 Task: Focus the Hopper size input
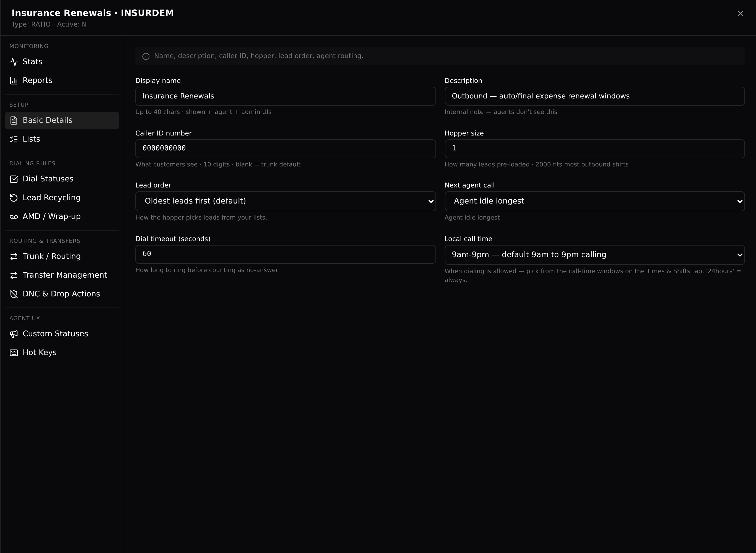[x=594, y=149]
